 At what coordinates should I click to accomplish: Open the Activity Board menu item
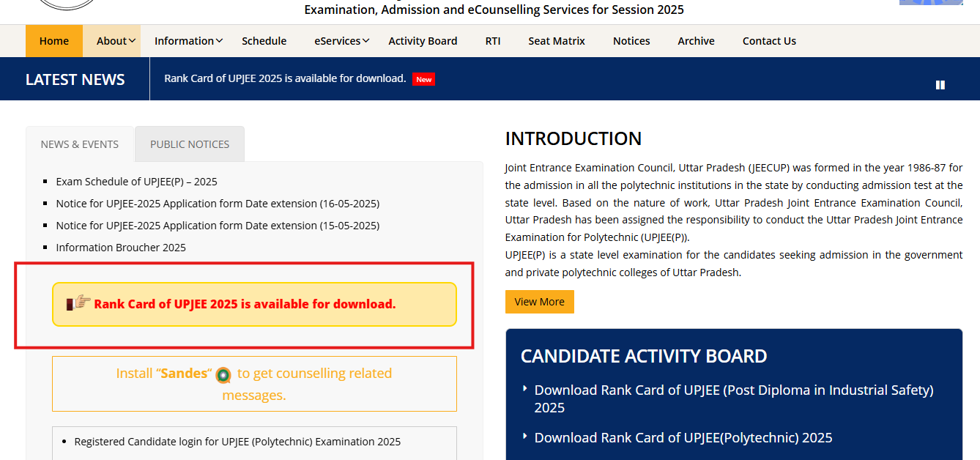coord(423,41)
